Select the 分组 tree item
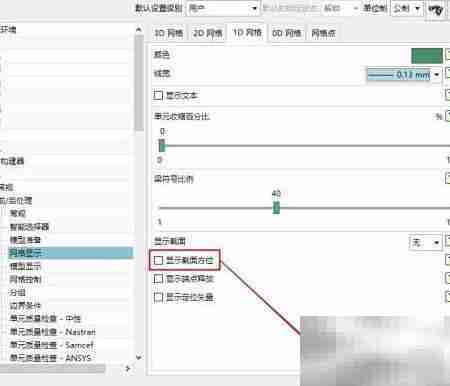This screenshot has height=386, width=450. [17, 292]
